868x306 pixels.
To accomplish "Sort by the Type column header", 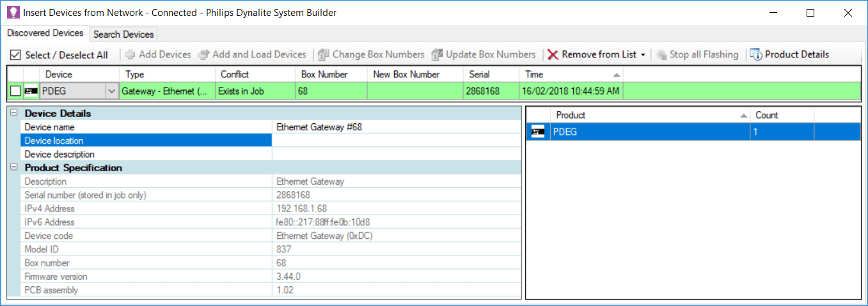I will (168, 75).
